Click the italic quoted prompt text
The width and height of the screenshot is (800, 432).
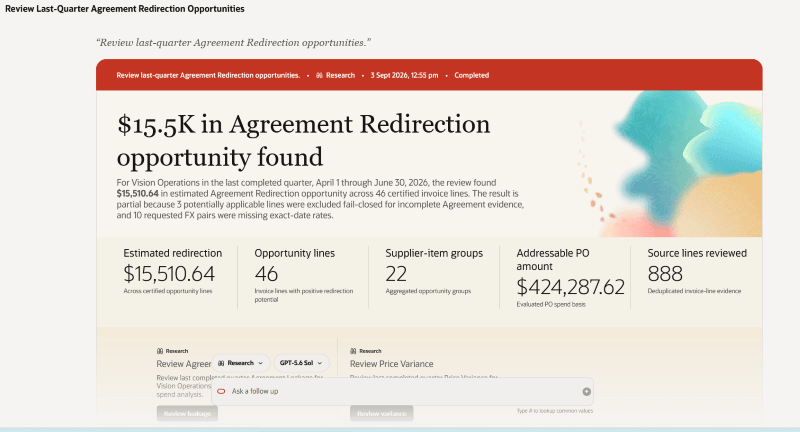[234, 43]
